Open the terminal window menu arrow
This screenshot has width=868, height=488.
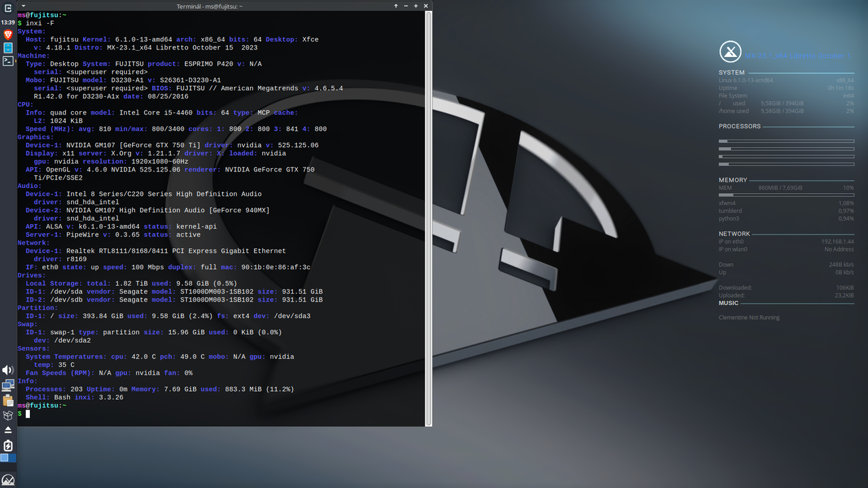click(23, 5)
